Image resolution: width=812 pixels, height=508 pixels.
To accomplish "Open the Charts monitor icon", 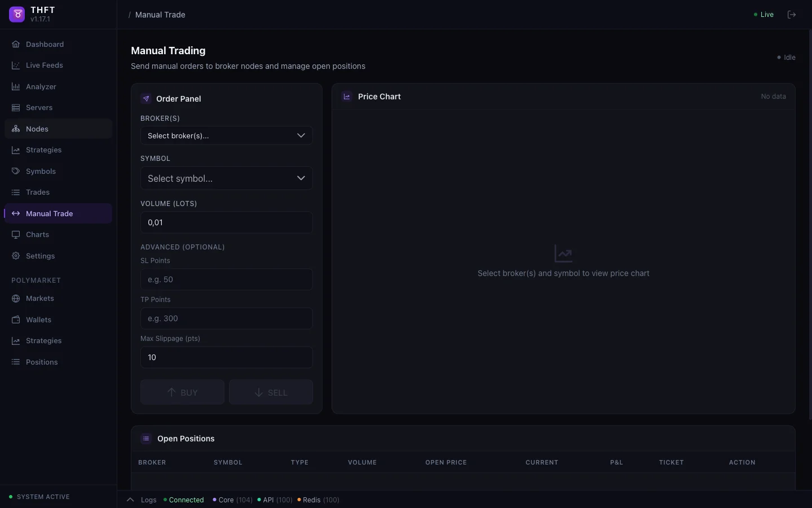I will (15, 235).
